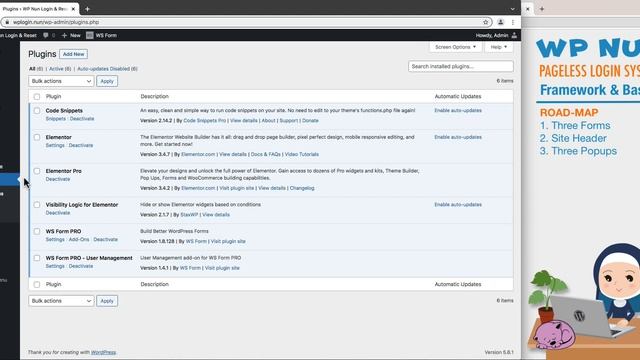This screenshot has width=640, height=360.
Task: Click the Howdy Admin user avatar icon
Action: (514, 36)
